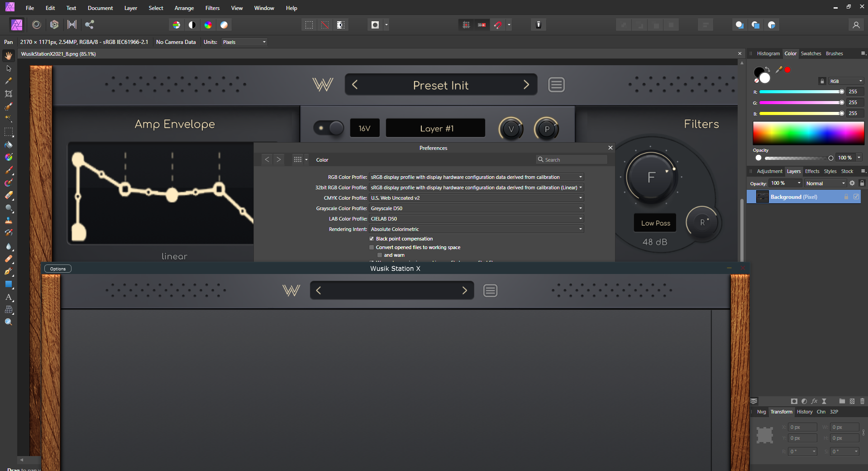Open the Units Pixels dropdown
This screenshot has height=471, width=868.
244,42
